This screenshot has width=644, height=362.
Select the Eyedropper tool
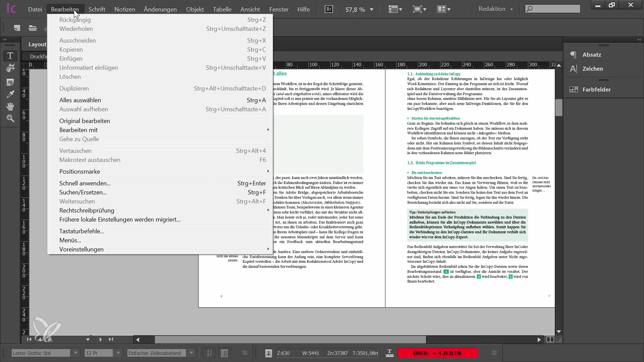coord(10,94)
